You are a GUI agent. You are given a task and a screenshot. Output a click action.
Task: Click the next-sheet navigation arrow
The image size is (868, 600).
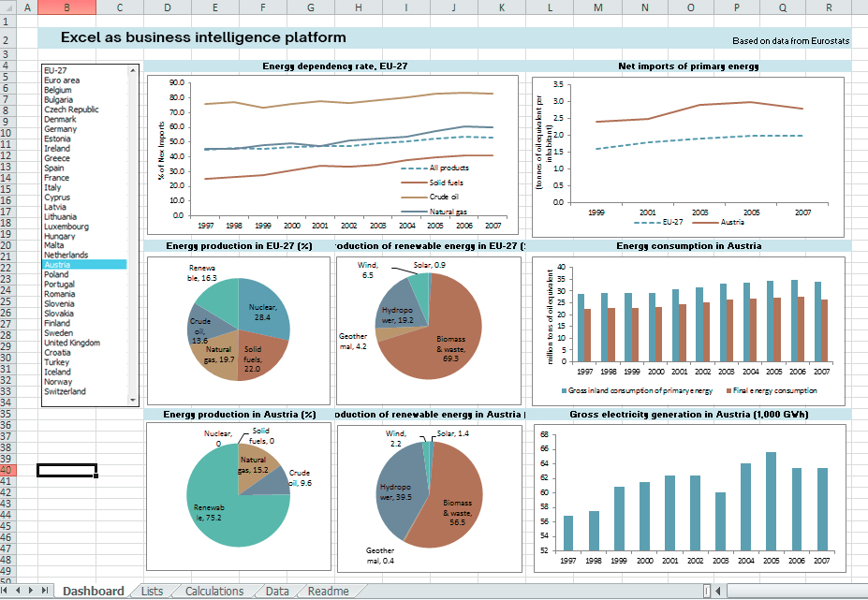pyautogui.click(x=29, y=592)
